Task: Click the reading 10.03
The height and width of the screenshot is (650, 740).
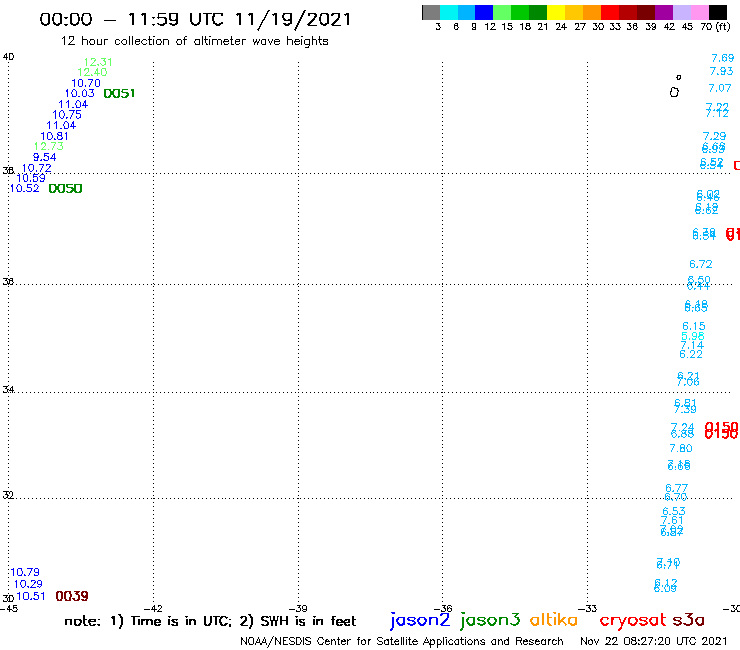Action: [80, 93]
